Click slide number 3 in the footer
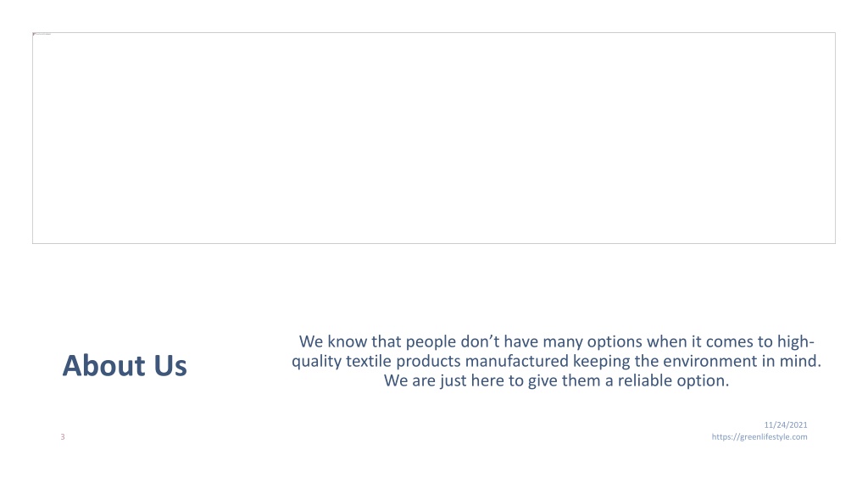Image resolution: width=868 pixels, height=488 pixels. (x=63, y=436)
